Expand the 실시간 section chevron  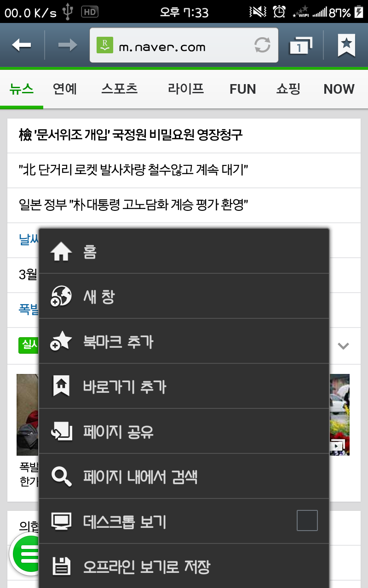coord(343,346)
